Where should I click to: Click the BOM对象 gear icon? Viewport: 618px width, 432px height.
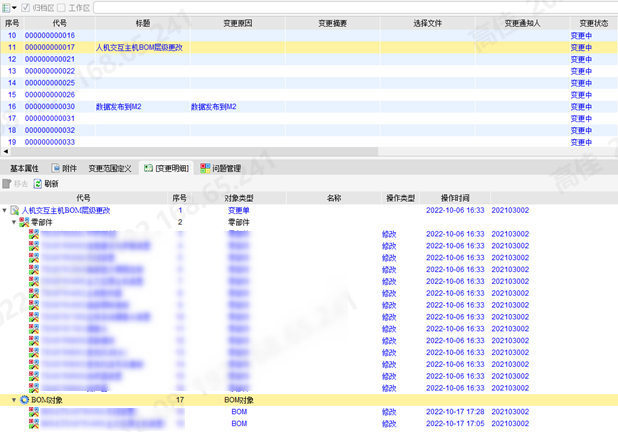coord(24,400)
